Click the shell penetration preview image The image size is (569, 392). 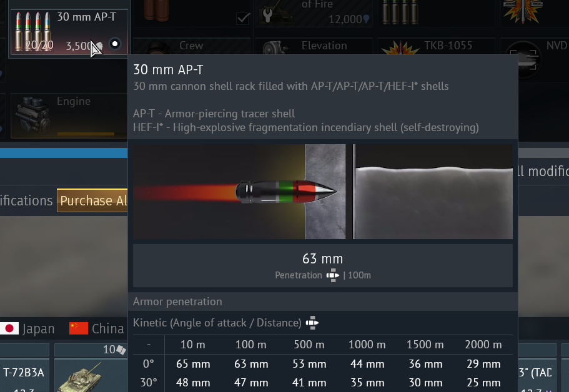click(x=323, y=192)
